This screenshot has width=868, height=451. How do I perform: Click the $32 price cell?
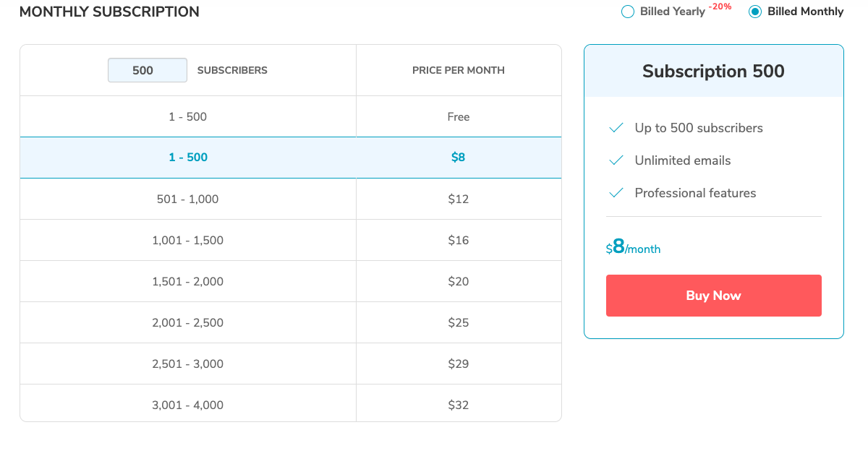[459, 405]
